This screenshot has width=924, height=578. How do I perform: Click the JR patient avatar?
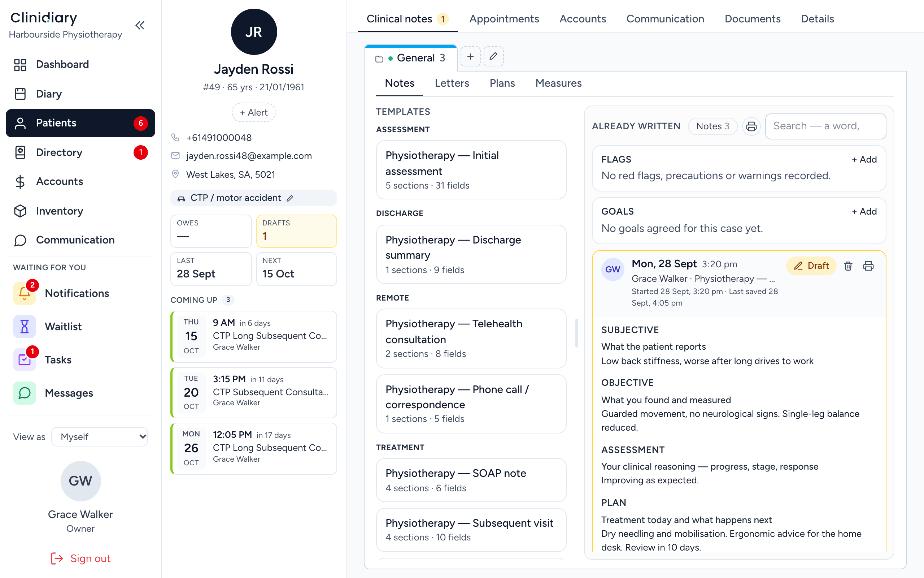pyautogui.click(x=254, y=32)
